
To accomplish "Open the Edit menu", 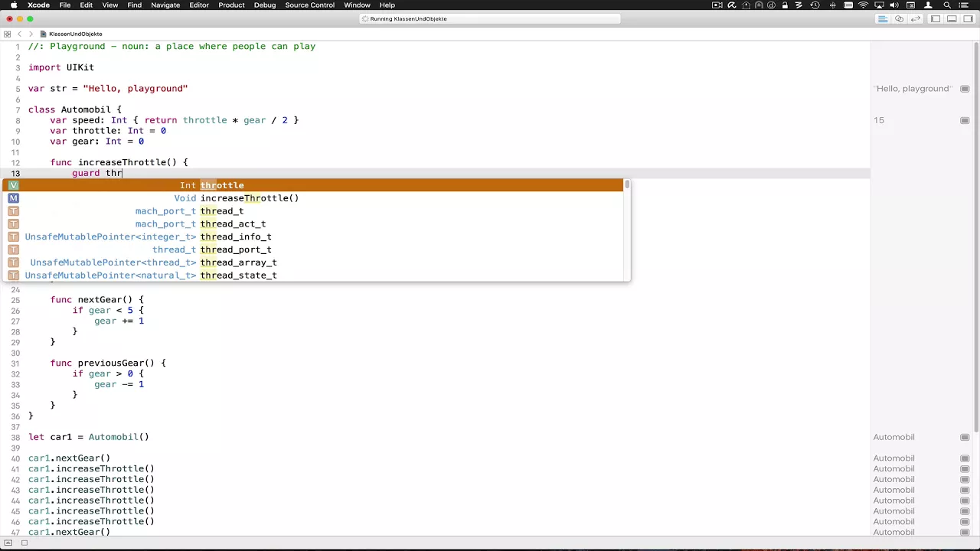I will [87, 5].
